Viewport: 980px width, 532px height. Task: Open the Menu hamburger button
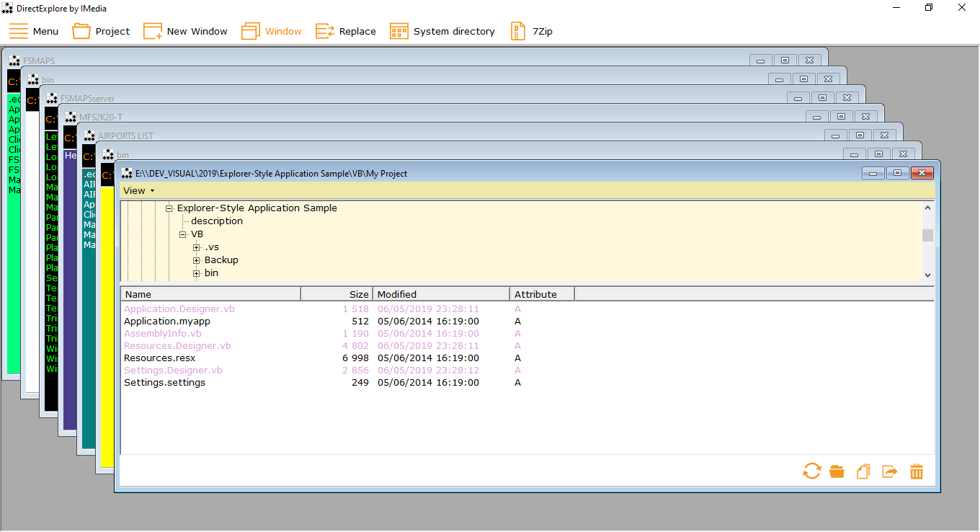point(34,31)
